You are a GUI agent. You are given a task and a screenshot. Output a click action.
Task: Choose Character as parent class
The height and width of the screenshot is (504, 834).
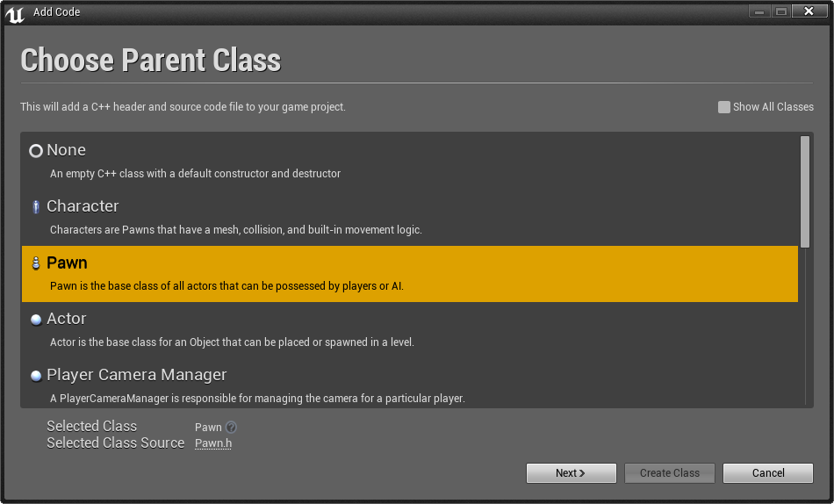pos(410,218)
